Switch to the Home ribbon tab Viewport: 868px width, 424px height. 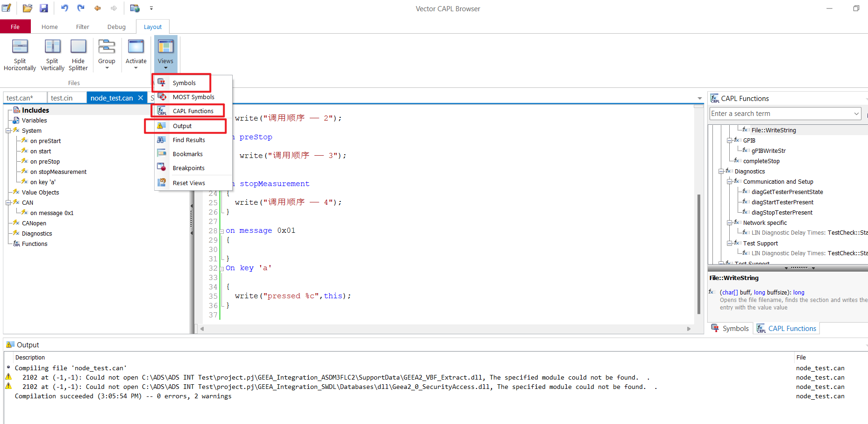tap(50, 27)
